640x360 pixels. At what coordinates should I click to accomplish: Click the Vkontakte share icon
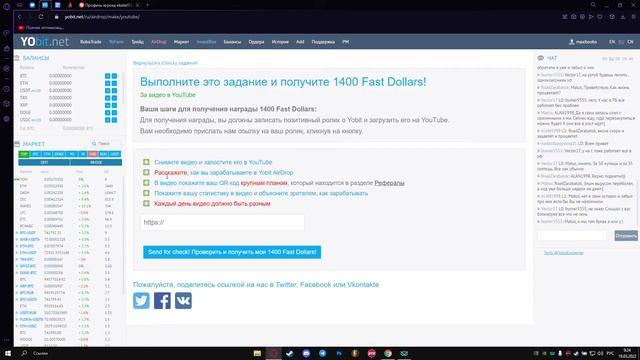183,301
